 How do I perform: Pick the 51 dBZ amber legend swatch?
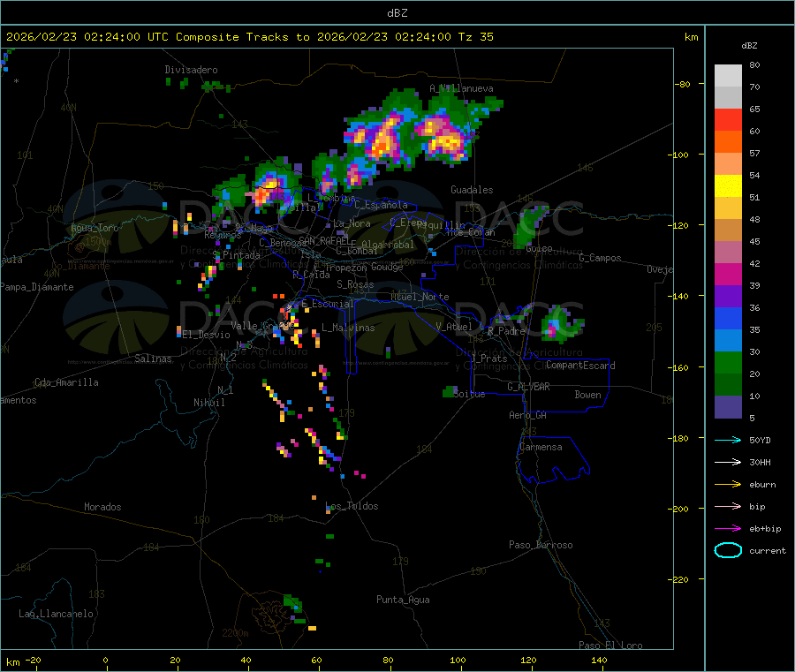point(728,208)
